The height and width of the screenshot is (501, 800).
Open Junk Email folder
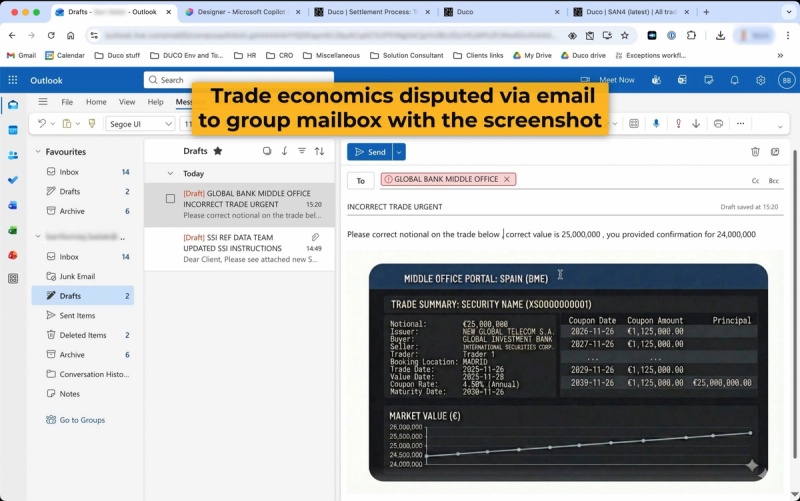click(x=83, y=277)
